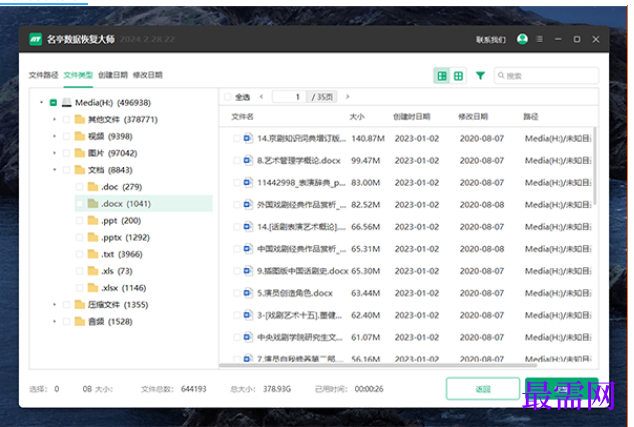The image size is (634, 427).
Task: Click the folder icon of .xlsx
Action: click(x=93, y=287)
